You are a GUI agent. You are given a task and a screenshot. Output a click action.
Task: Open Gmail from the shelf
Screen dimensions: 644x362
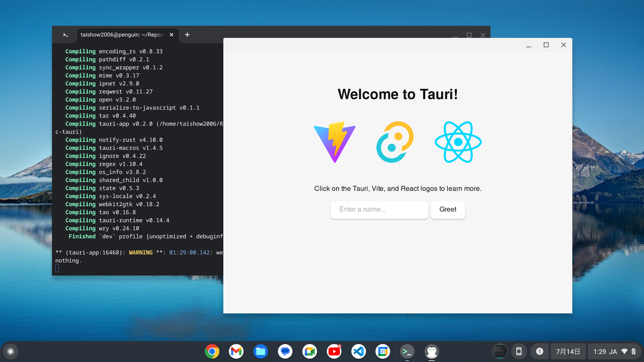[236, 351]
